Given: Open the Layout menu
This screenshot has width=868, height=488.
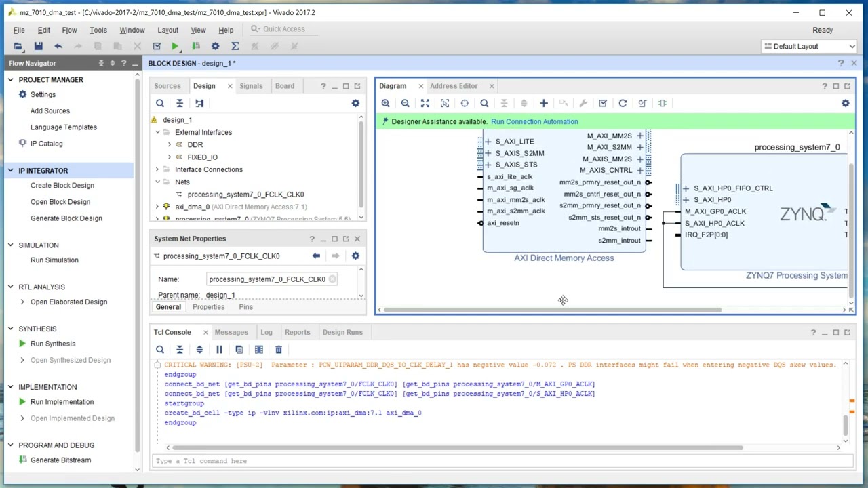Looking at the screenshot, I should [167, 30].
